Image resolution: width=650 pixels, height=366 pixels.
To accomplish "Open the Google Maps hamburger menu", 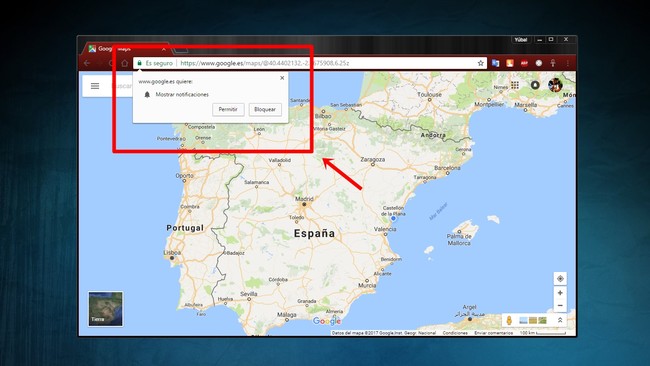I will [95, 86].
